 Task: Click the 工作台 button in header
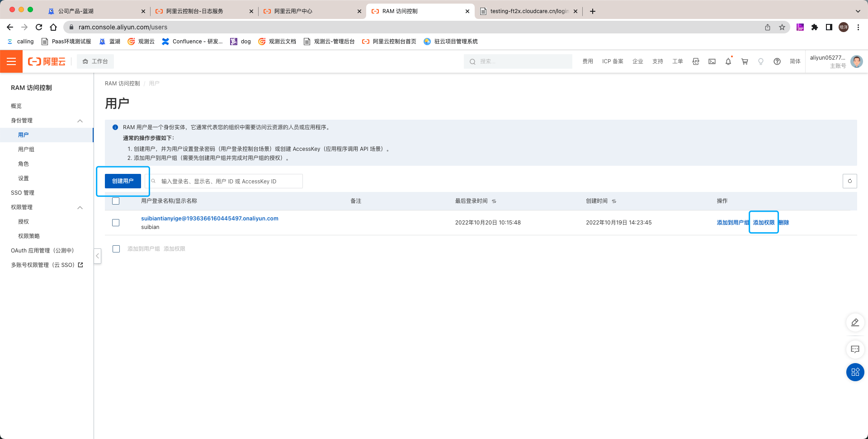95,61
